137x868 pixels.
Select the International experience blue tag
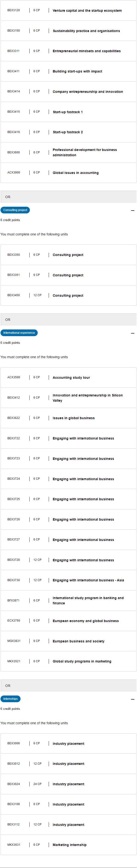point(19,333)
